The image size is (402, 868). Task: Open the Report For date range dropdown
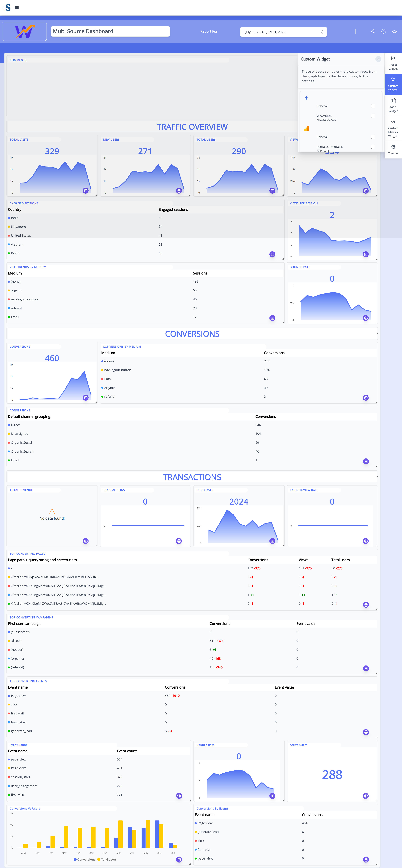[283, 32]
